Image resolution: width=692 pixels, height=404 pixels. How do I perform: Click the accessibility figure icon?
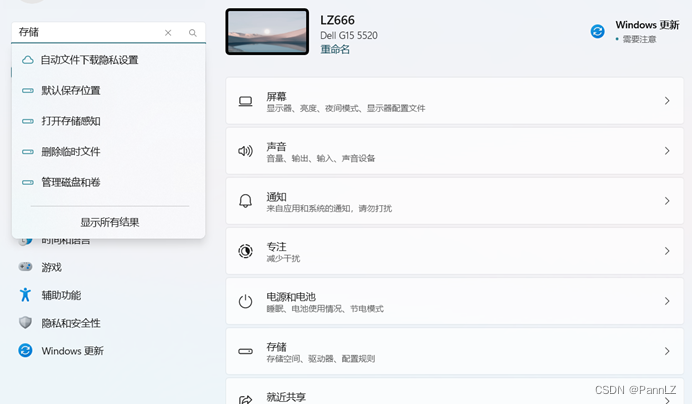(x=25, y=295)
